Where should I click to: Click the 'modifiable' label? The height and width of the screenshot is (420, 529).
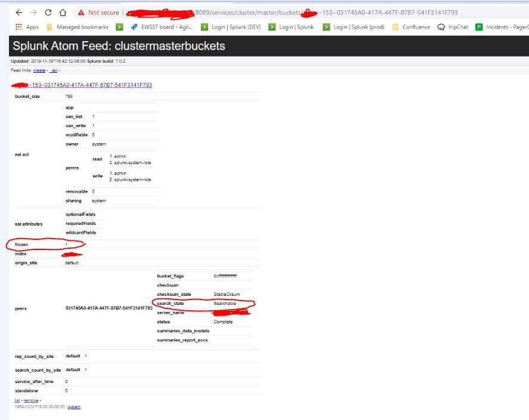pos(76,135)
